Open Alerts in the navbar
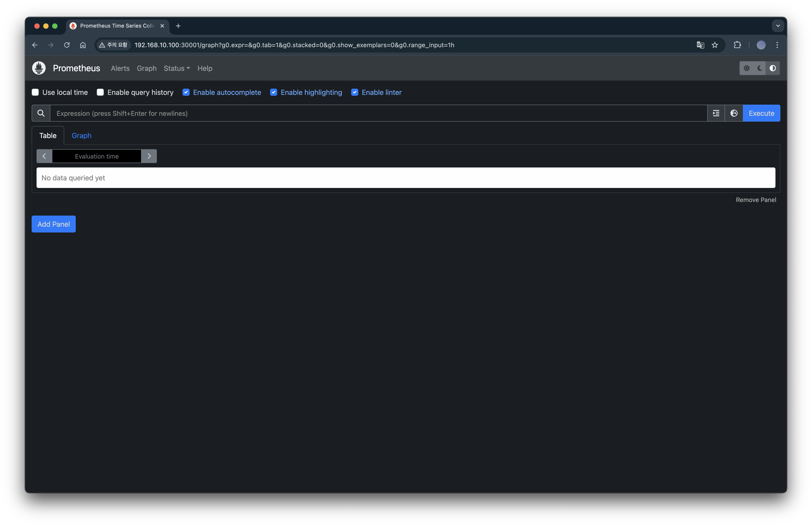Image resolution: width=812 pixels, height=526 pixels. point(120,68)
